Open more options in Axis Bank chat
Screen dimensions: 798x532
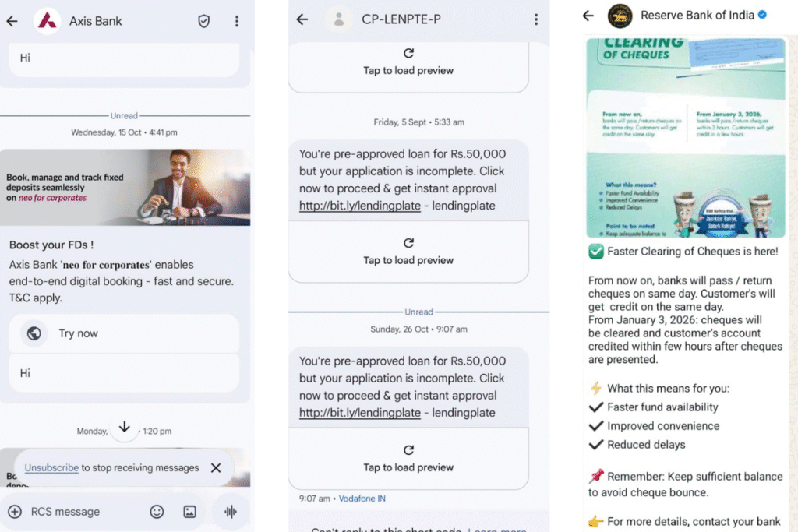pyautogui.click(x=237, y=21)
